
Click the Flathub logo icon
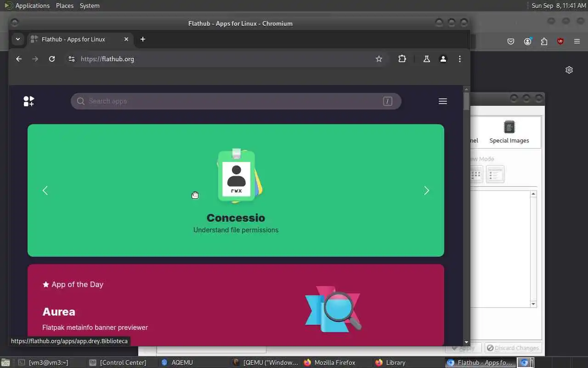click(x=29, y=101)
